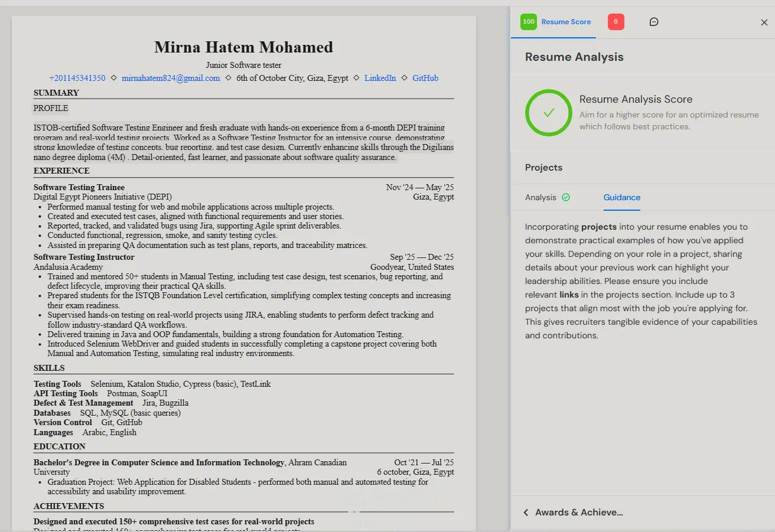Select the ACHIEVEMENTS section heading

[x=69, y=506]
